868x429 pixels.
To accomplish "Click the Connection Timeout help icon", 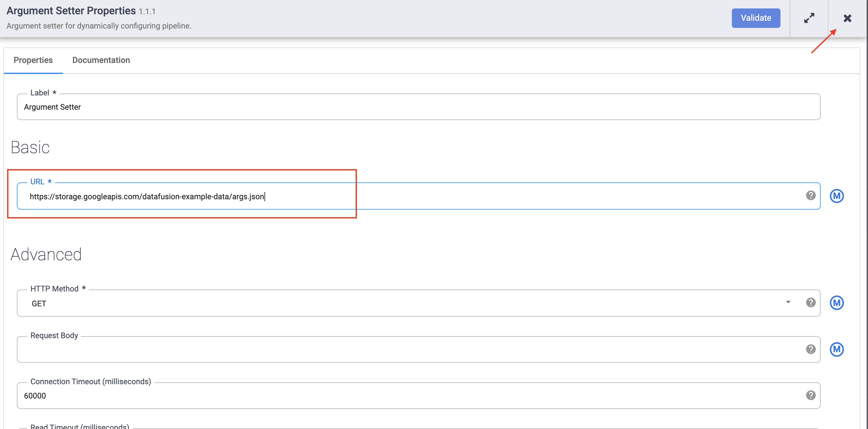I will [x=810, y=395].
